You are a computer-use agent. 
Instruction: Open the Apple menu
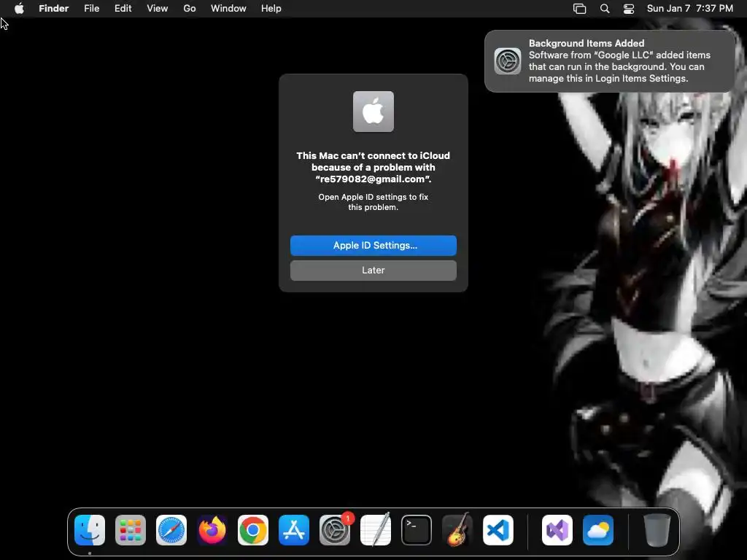pos(19,9)
